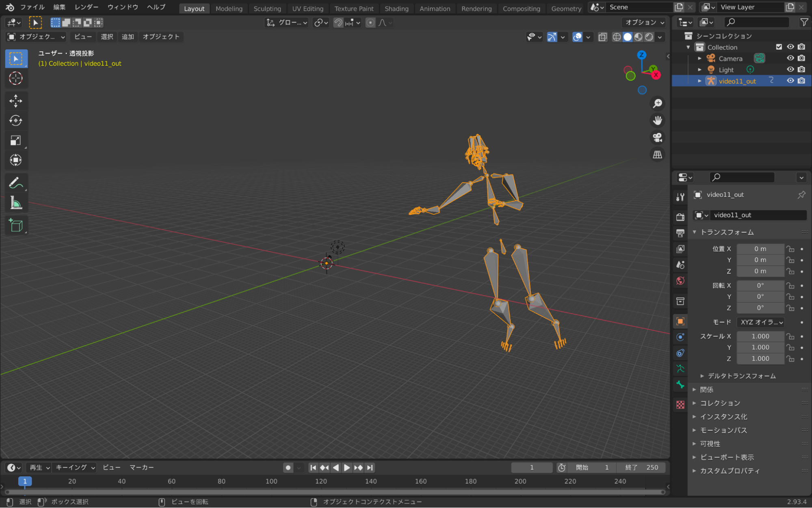812x508 pixels.
Task: Toggle the camera view icon
Action: (x=657, y=138)
